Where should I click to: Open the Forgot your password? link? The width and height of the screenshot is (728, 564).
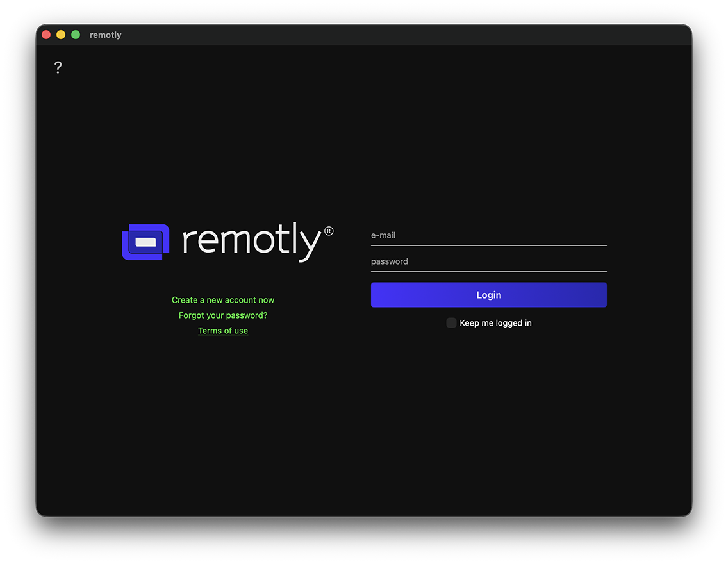[x=223, y=315]
